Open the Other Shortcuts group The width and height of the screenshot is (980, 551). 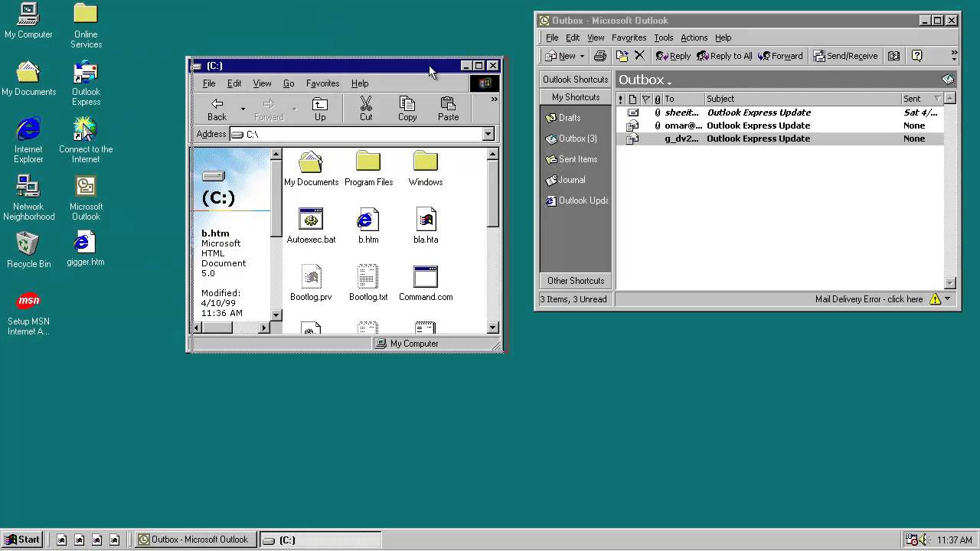[576, 281]
